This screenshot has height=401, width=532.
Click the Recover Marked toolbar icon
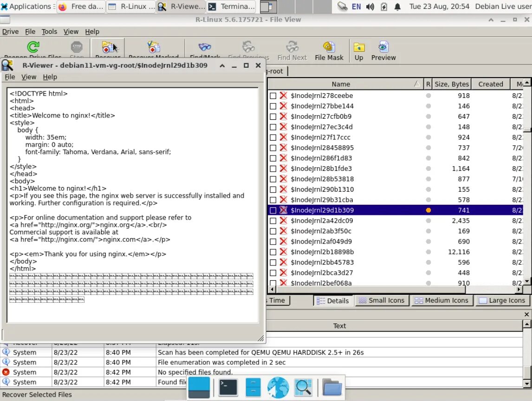(x=153, y=47)
